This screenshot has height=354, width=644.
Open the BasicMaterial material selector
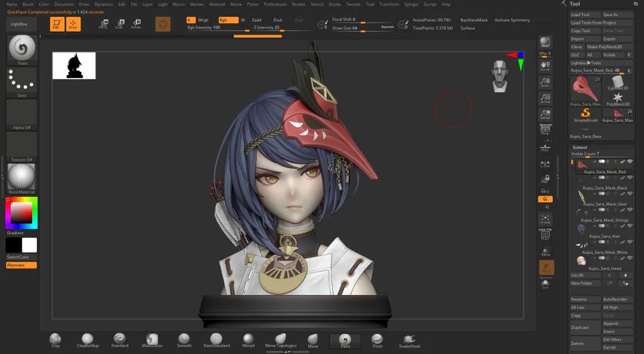(22, 179)
